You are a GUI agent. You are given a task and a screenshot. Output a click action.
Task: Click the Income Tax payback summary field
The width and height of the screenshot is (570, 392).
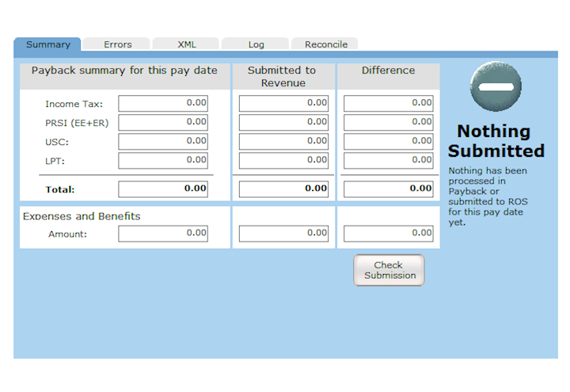point(163,104)
